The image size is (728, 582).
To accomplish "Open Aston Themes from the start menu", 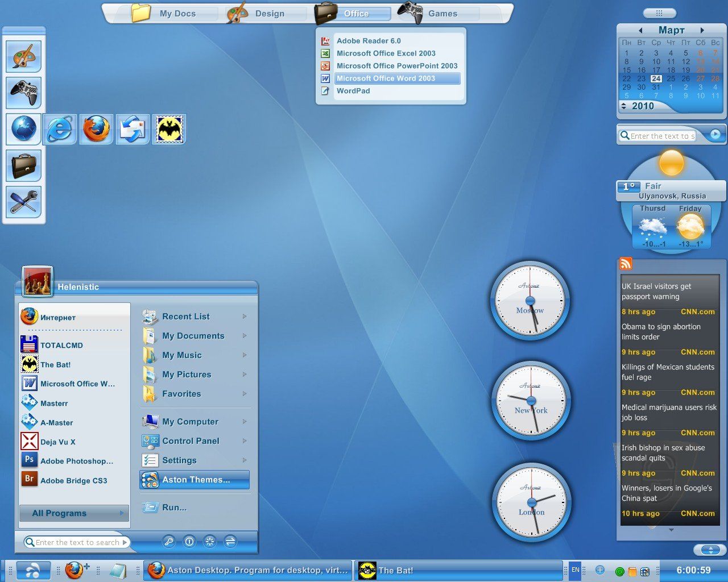I will [x=195, y=480].
